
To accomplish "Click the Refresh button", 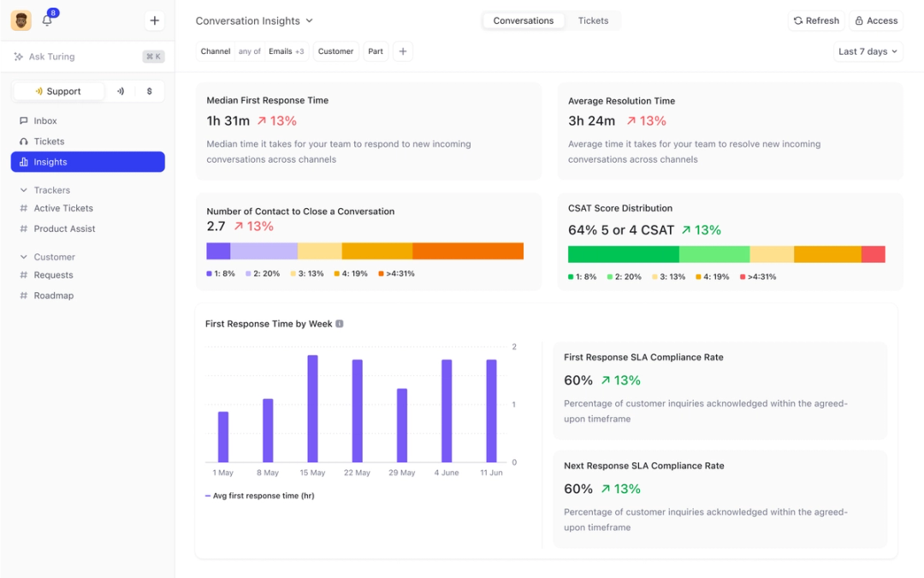I will coord(816,21).
